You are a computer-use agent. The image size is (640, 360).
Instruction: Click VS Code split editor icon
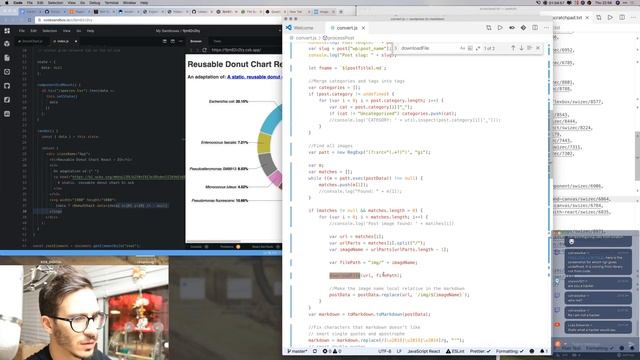(489, 28)
